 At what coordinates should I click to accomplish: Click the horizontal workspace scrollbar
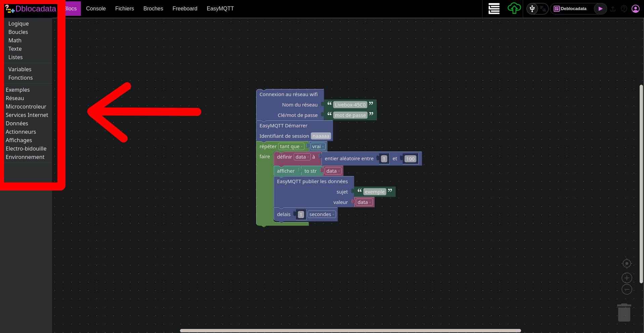[350, 331]
